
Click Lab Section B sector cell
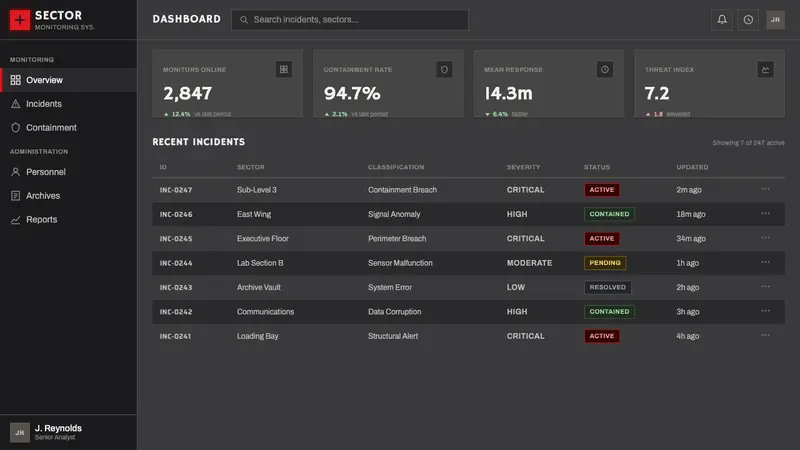(x=260, y=263)
